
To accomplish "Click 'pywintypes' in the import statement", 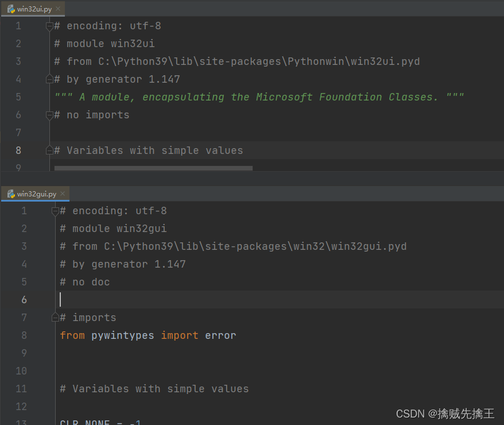I will tap(122, 335).
